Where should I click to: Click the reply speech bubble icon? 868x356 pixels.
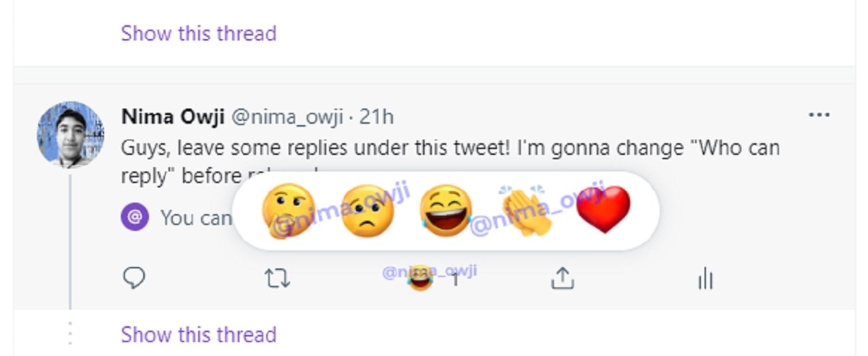pyautogui.click(x=134, y=278)
